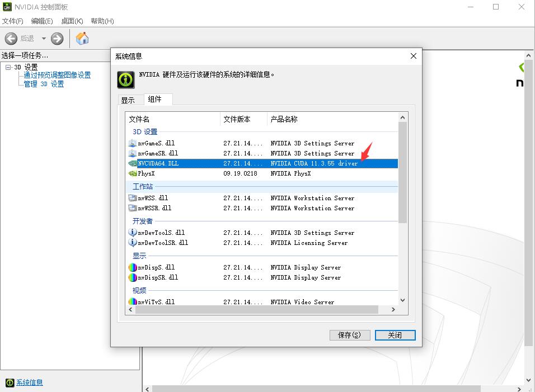Select the nvDispSR.dll file name
Screen dimensions: 535x392
click(158, 277)
